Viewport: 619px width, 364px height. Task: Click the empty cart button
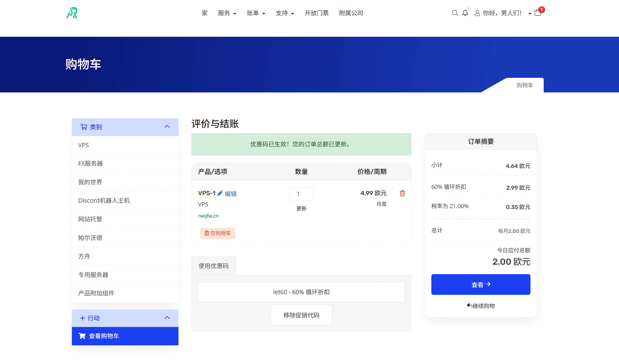(x=218, y=233)
